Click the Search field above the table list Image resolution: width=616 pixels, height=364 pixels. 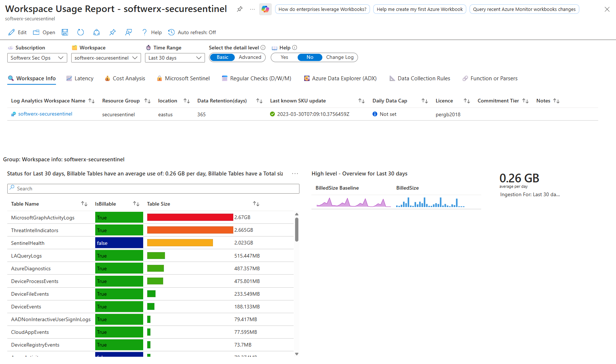(153, 189)
